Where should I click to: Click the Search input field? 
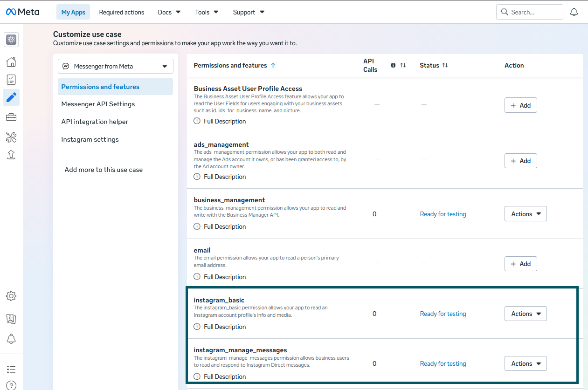click(530, 12)
